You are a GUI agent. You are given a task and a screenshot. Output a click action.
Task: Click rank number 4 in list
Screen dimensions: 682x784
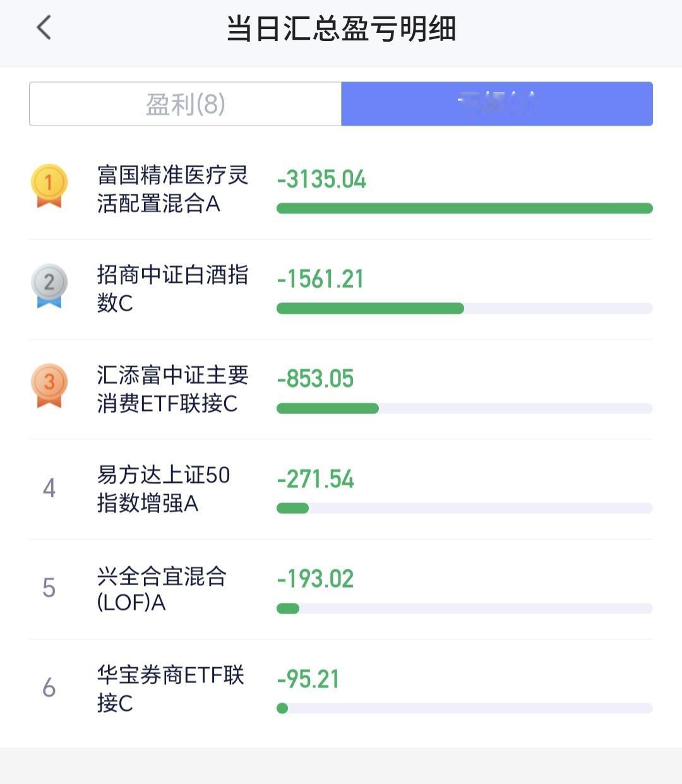coord(49,488)
